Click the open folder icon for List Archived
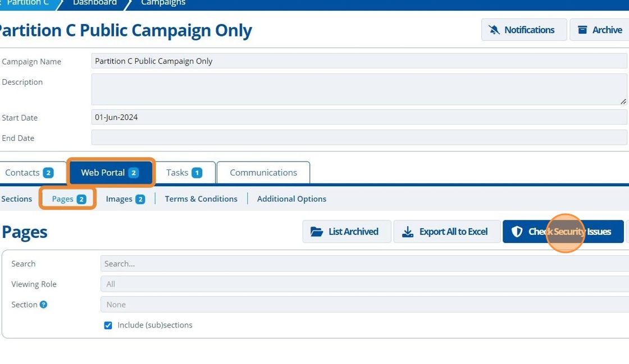Image resolution: width=629 pixels, height=364 pixels. pos(317,232)
